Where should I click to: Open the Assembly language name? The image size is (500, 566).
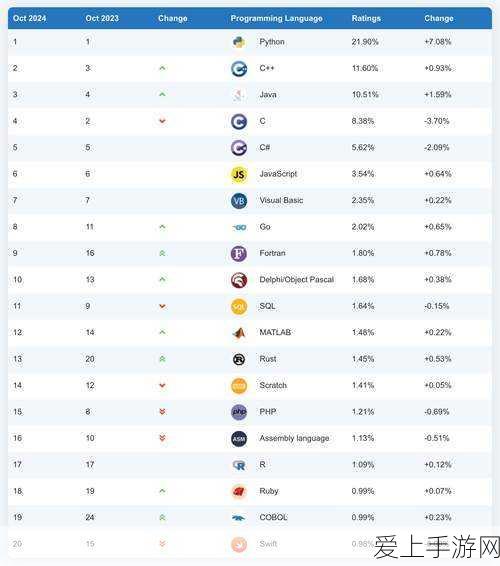coord(294,438)
